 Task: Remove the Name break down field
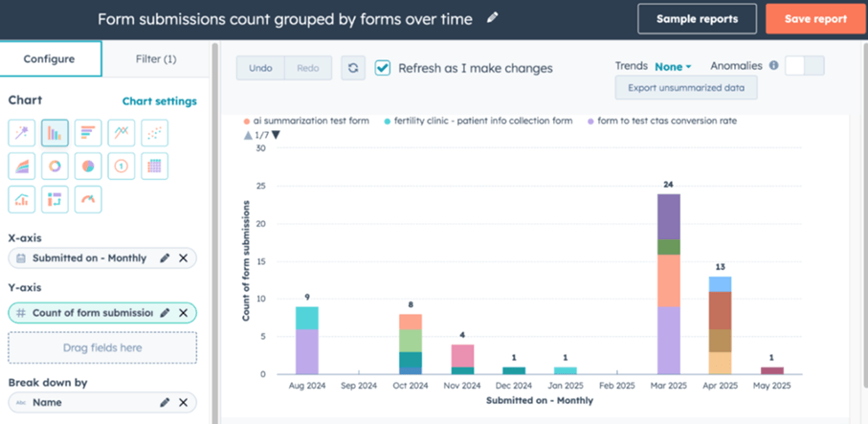183,402
